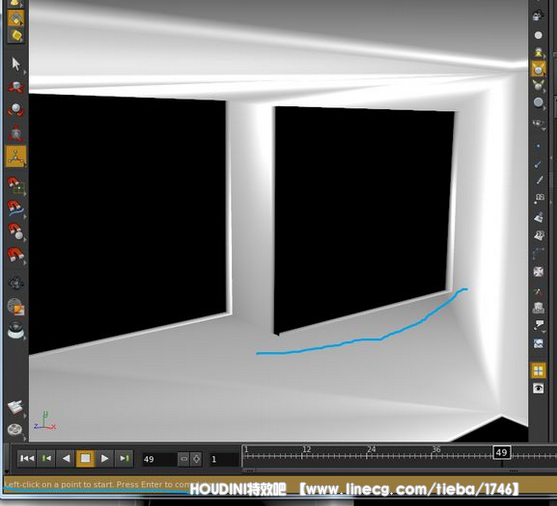This screenshot has height=506, width=557.
Task: Click the small rectangle button beside frame field
Action: [x=183, y=459]
